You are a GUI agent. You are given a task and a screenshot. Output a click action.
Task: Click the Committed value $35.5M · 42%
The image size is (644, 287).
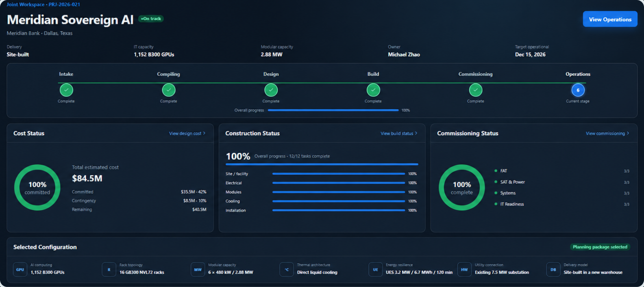194,192
